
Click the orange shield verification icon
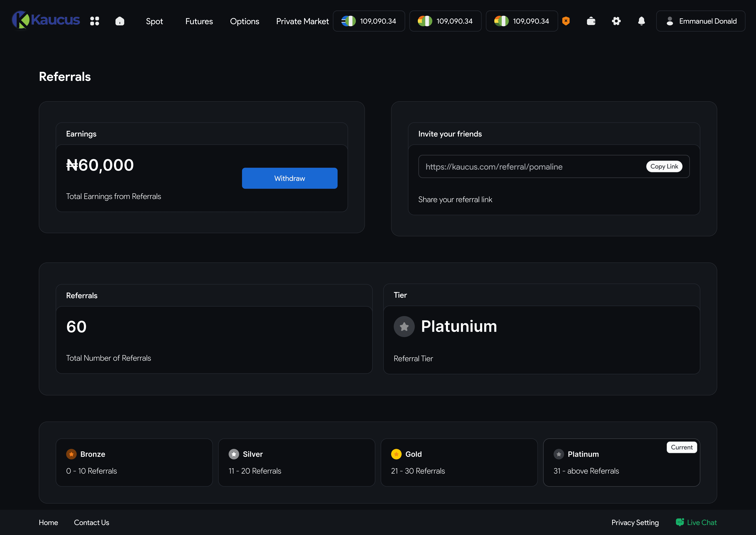566,21
